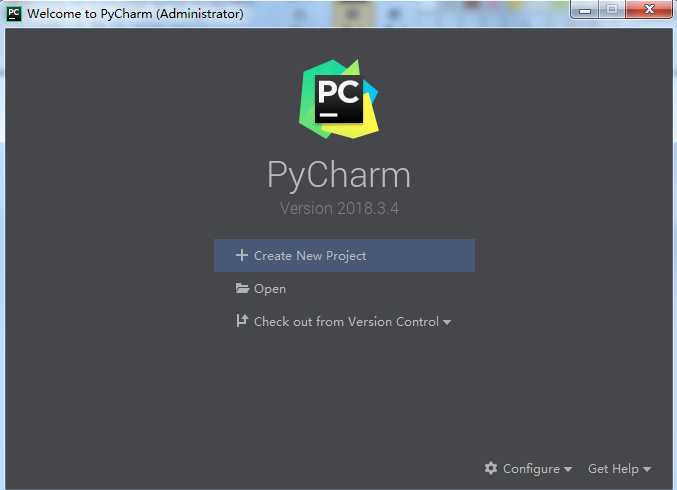Screen dimensions: 677x490
Task: Click the disabled maximize window button
Action: click(612, 9)
